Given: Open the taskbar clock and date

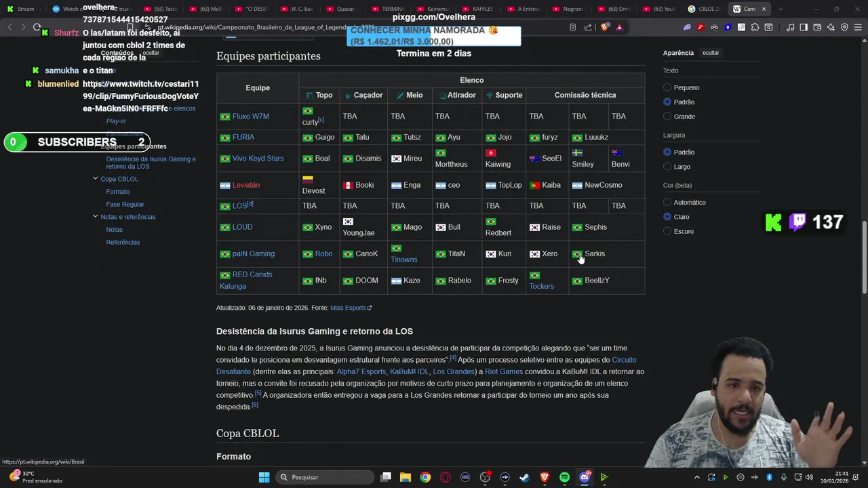Looking at the screenshot, I should pos(835,477).
